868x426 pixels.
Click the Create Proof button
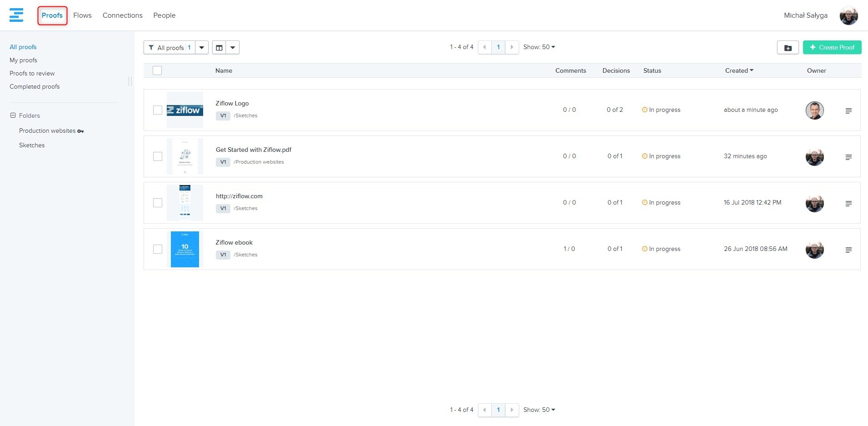click(832, 47)
